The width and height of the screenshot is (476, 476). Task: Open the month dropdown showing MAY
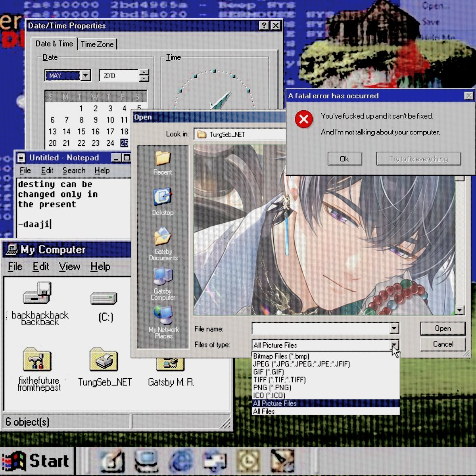pyautogui.click(x=85, y=75)
